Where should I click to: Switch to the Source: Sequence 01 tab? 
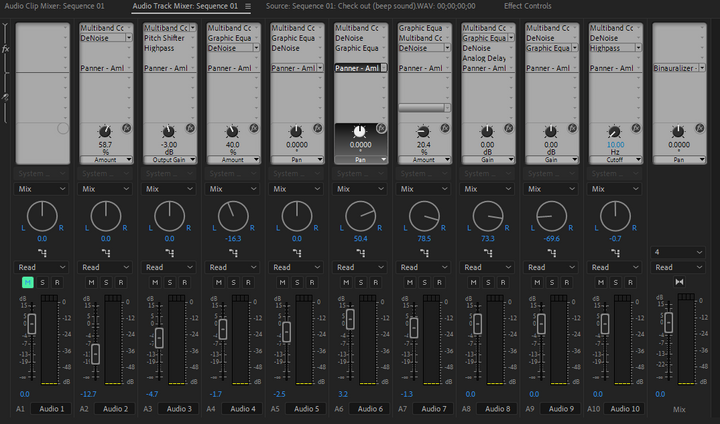371,6
